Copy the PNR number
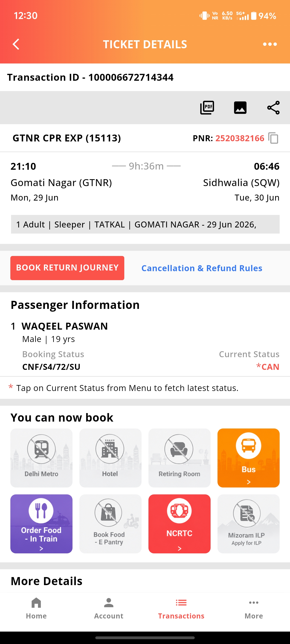The image size is (290, 644). (273, 138)
